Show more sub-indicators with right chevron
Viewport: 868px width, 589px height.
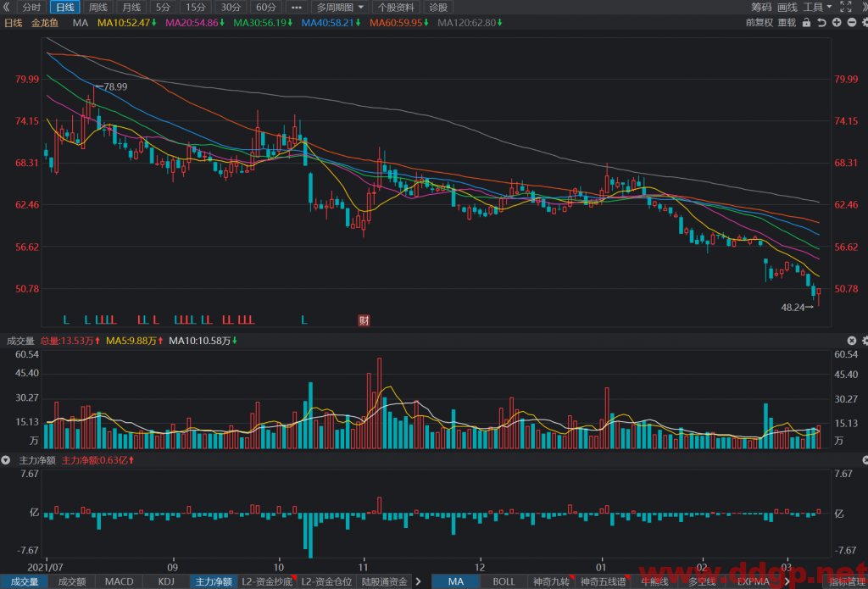click(419, 582)
